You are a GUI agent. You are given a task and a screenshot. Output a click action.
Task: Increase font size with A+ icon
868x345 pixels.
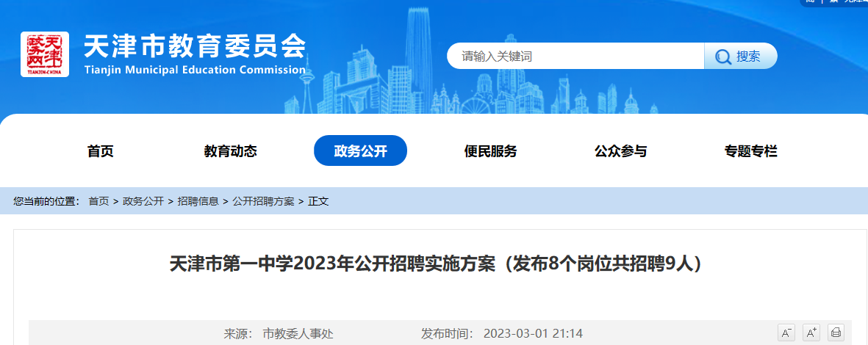(x=811, y=333)
